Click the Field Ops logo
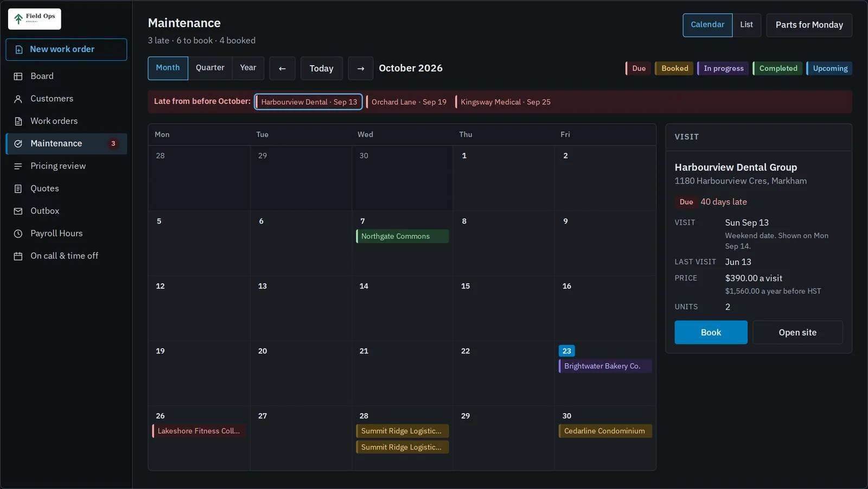This screenshot has height=489, width=868. [x=34, y=19]
